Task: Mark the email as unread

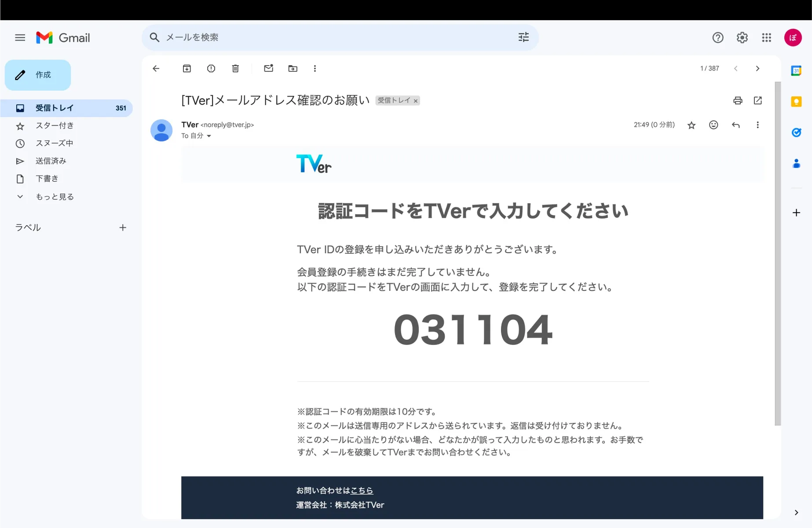Action: pyautogui.click(x=268, y=69)
